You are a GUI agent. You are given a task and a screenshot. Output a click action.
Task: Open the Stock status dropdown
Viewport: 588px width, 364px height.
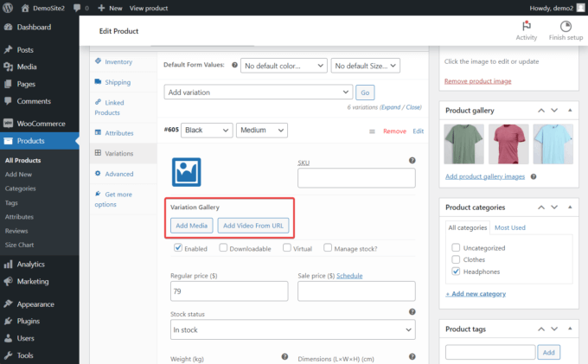[292, 330]
